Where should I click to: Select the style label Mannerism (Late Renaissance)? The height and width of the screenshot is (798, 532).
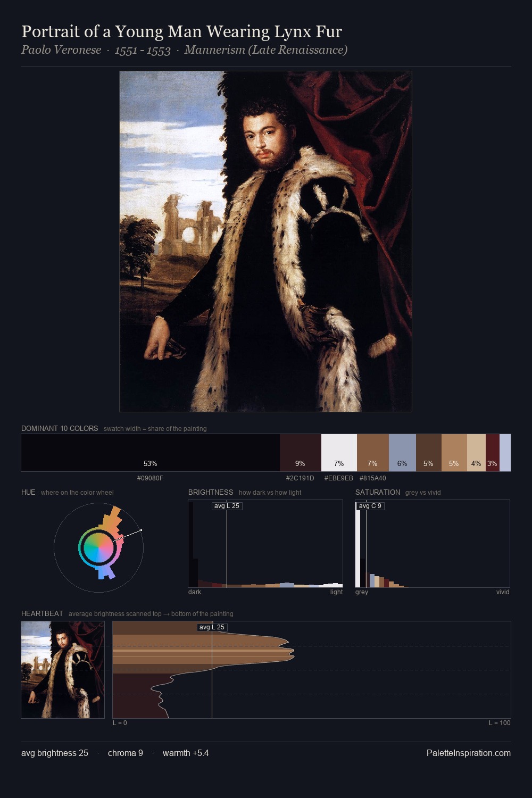266,50
